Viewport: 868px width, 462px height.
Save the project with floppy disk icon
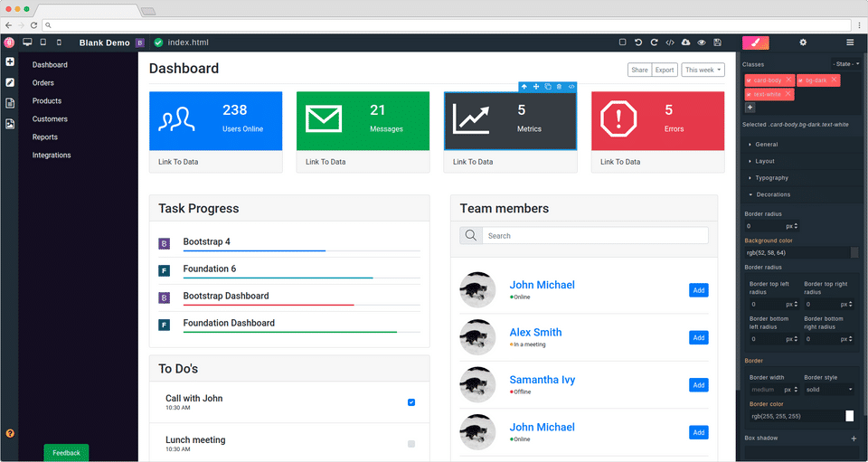(717, 42)
